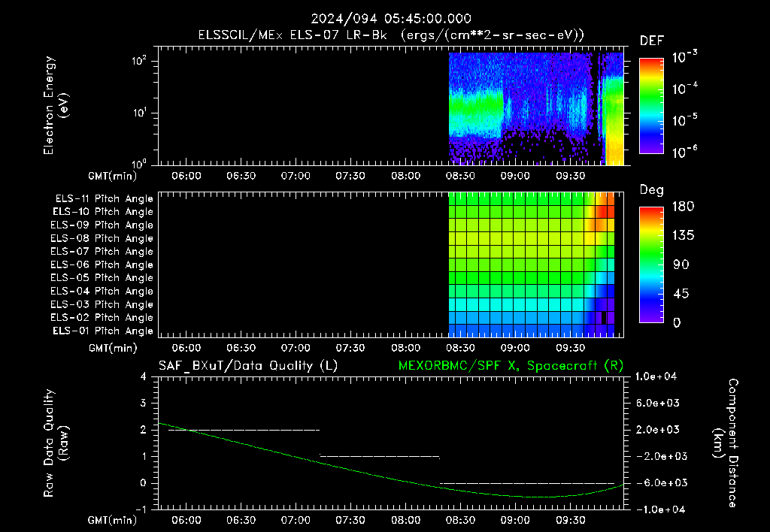Click the 3 tick on Raw Data Quality axis

coord(144,403)
